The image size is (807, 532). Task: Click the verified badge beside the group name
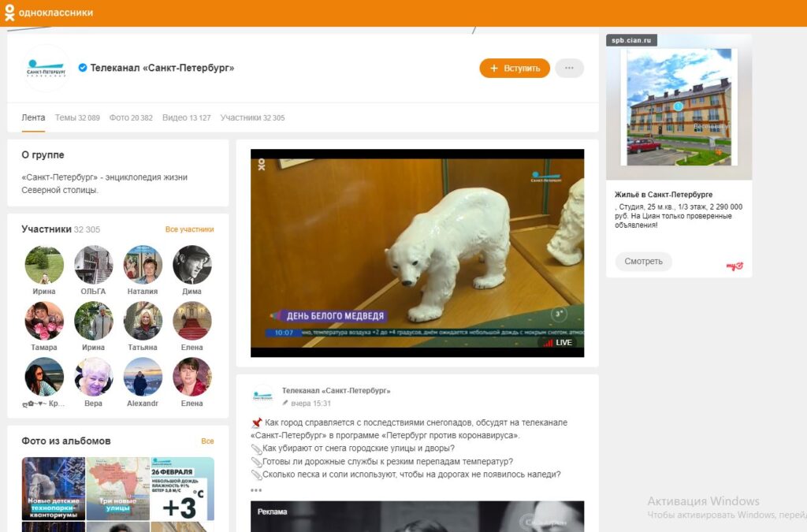[x=82, y=68]
